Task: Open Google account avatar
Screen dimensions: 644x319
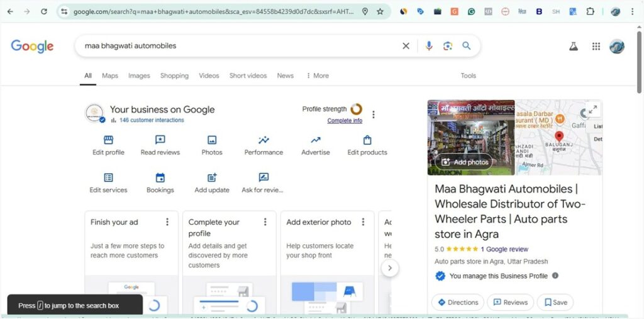Action: click(617, 46)
